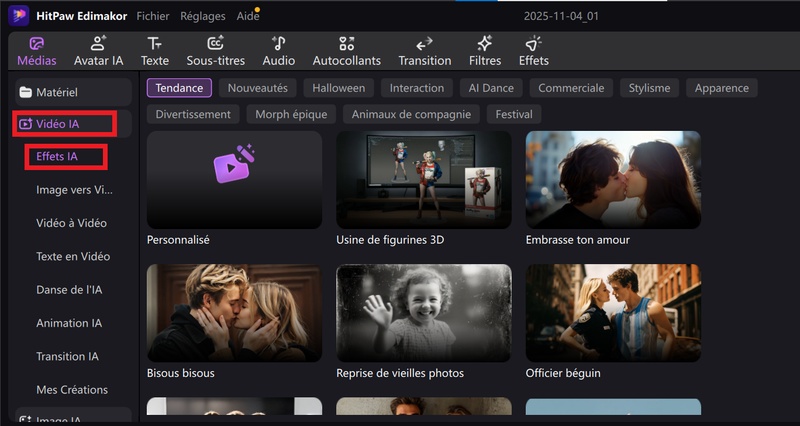Viewport: 800px width, 426px height.
Task: Switch to the Halloween category tab
Action: [x=338, y=88]
